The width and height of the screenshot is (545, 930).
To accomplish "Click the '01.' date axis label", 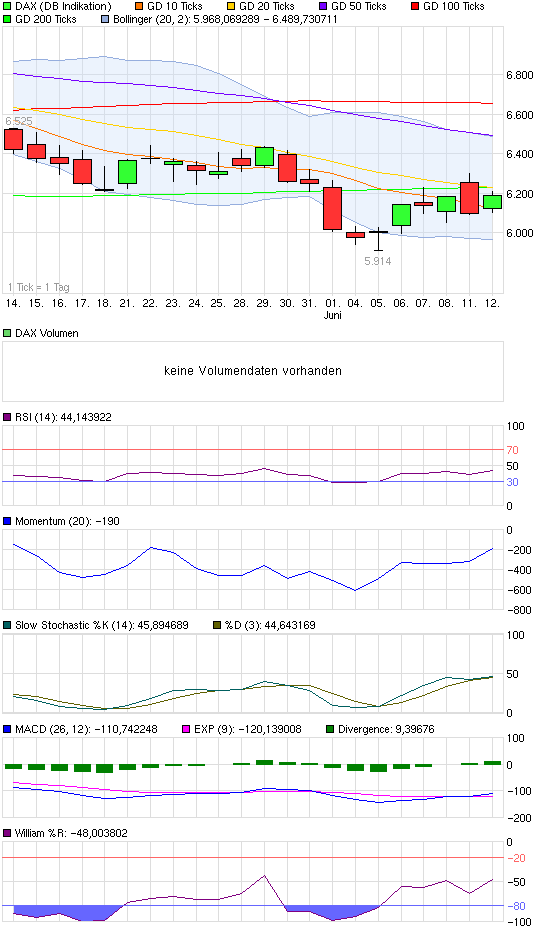I will click(332, 303).
